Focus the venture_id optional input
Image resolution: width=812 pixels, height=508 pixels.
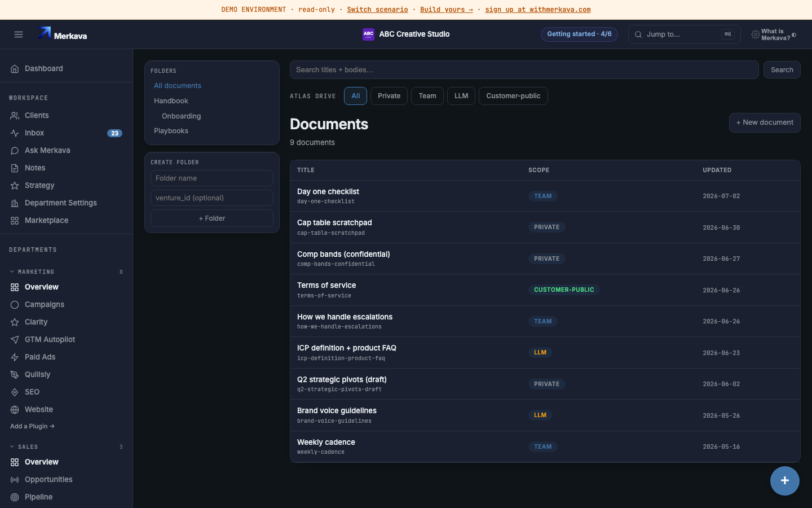coord(212,198)
